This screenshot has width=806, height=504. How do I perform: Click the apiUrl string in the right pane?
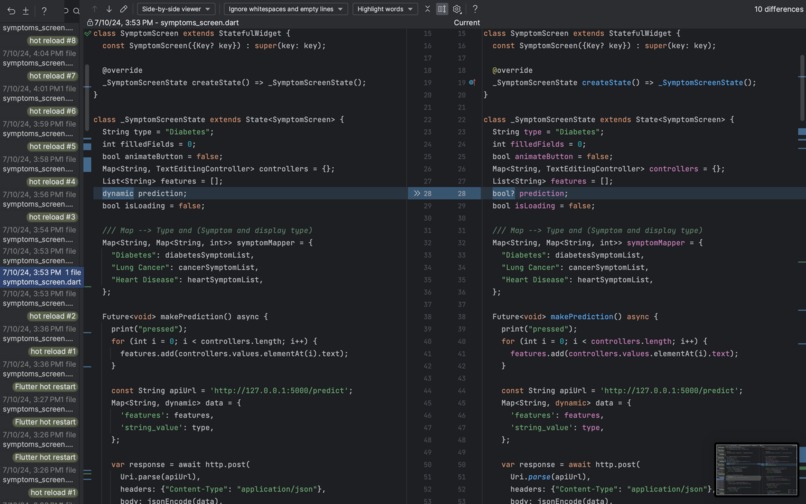670,391
